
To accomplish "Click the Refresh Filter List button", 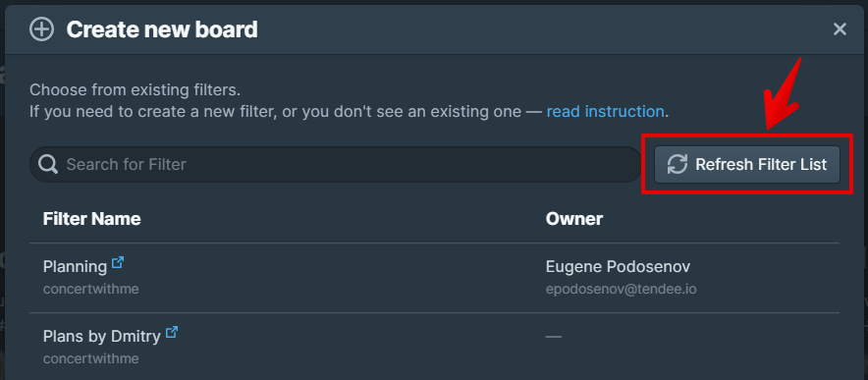I will [747, 165].
